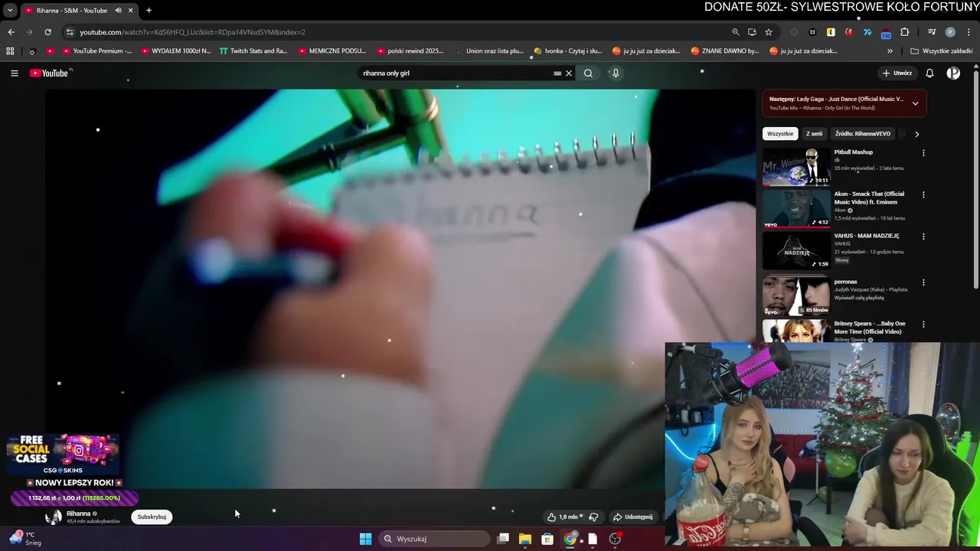Collapse the playlist panel chevron
Image resolution: width=980 pixels, height=551 pixels.
915,103
